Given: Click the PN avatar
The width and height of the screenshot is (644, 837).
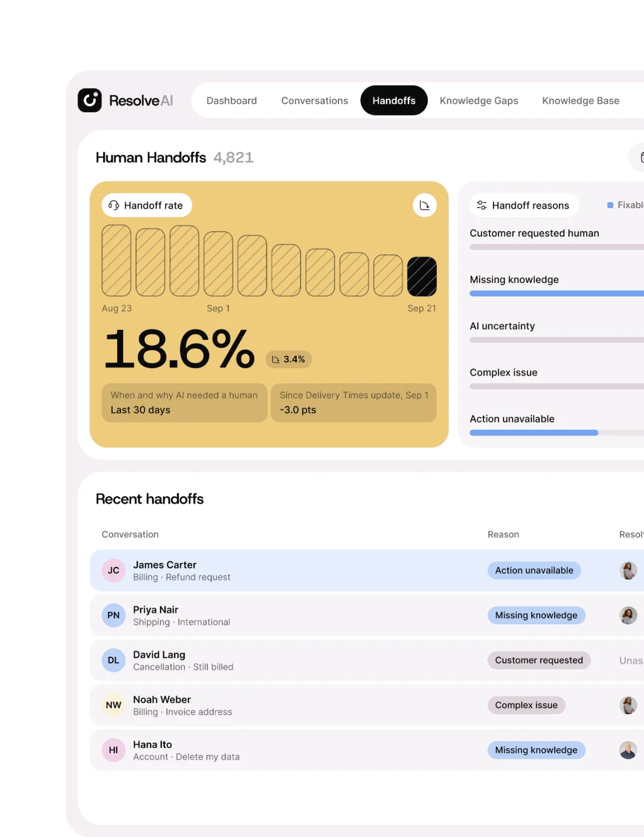Looking at the screenshot, I should point(113,615).
